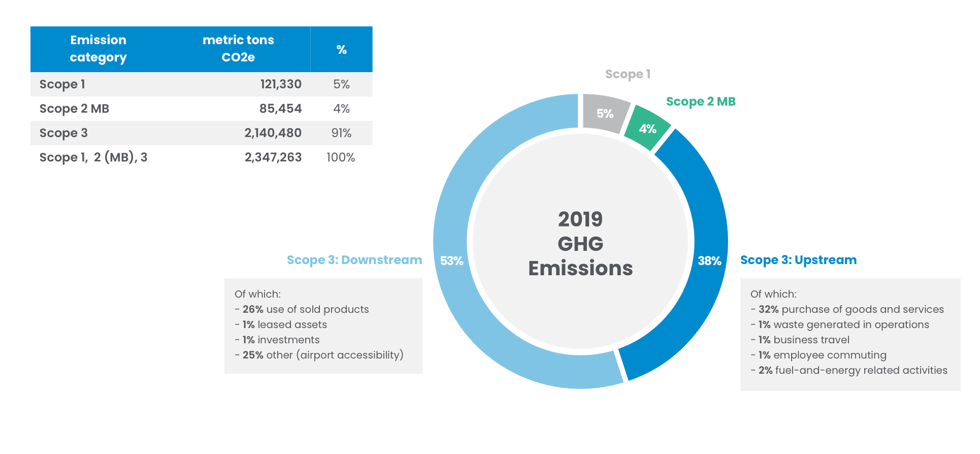The height and width of the screenshot is (454, 980).
Task: Select '1% waste generated in operations' line
Action: click(840, 325)
